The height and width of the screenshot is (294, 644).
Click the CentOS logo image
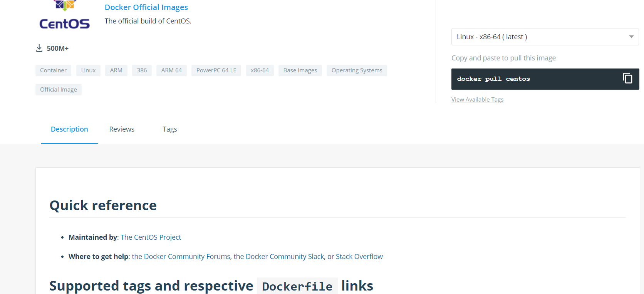click(x=65, y=15)
